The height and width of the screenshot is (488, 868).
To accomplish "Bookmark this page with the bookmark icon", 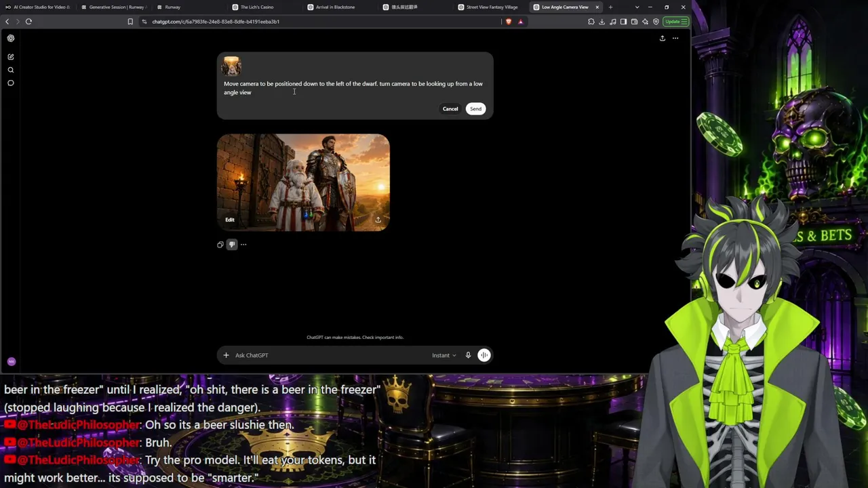I will (130, 22).
